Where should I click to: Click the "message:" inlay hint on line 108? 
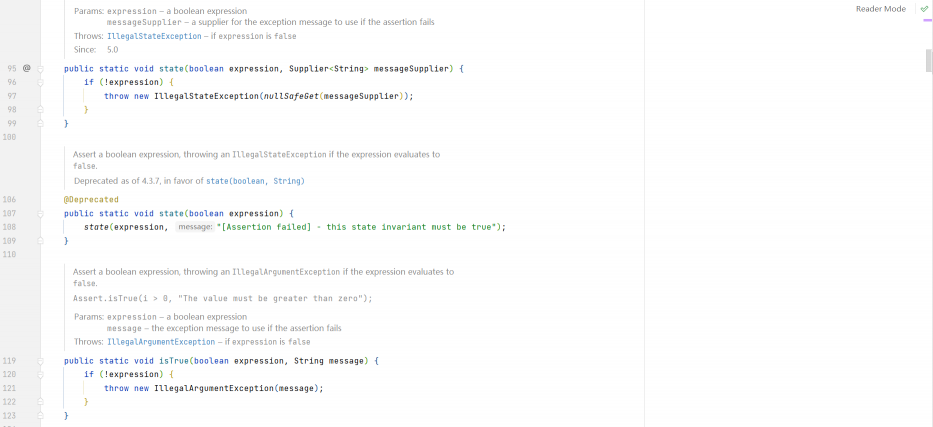194,227
